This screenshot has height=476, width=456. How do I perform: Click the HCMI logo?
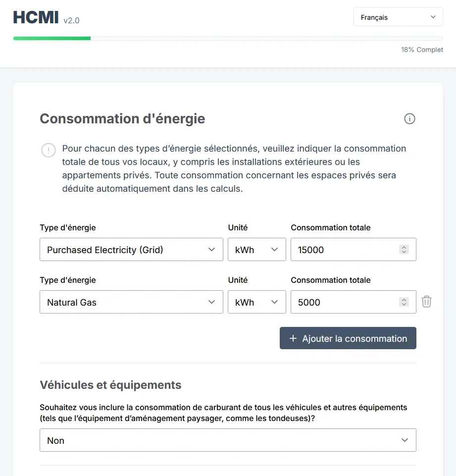[x=36, y=17]
